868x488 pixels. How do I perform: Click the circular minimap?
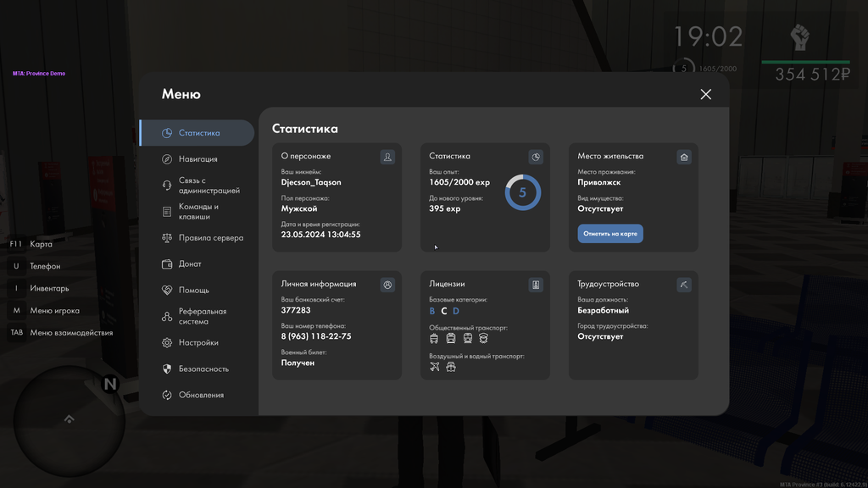[70, 422]
